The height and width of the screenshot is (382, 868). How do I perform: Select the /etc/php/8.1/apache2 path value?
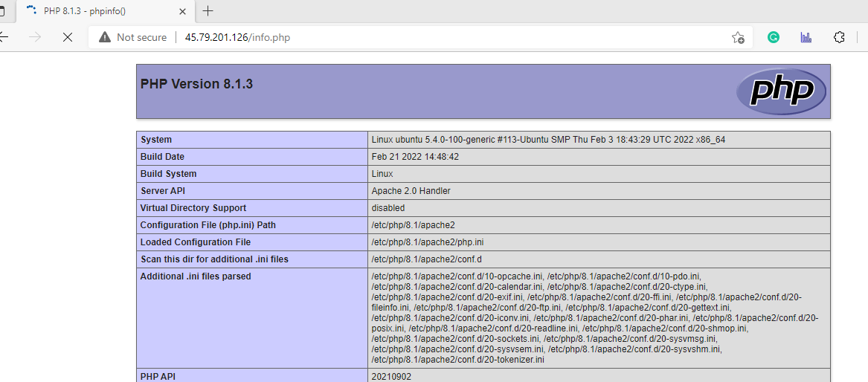414,225
